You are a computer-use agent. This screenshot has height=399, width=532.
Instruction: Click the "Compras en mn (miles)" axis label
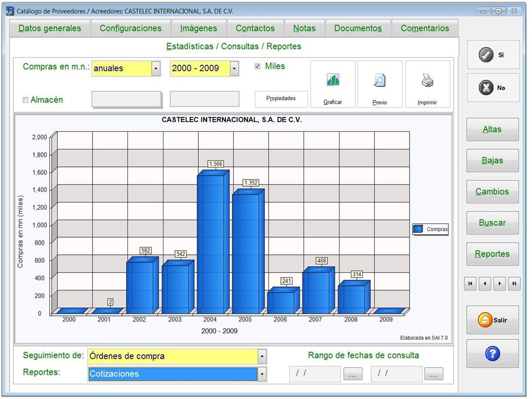21,232
